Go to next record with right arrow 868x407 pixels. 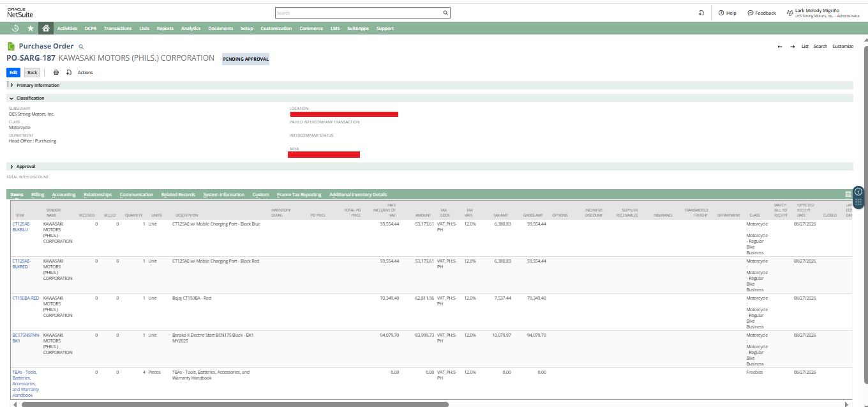[792, 47]
